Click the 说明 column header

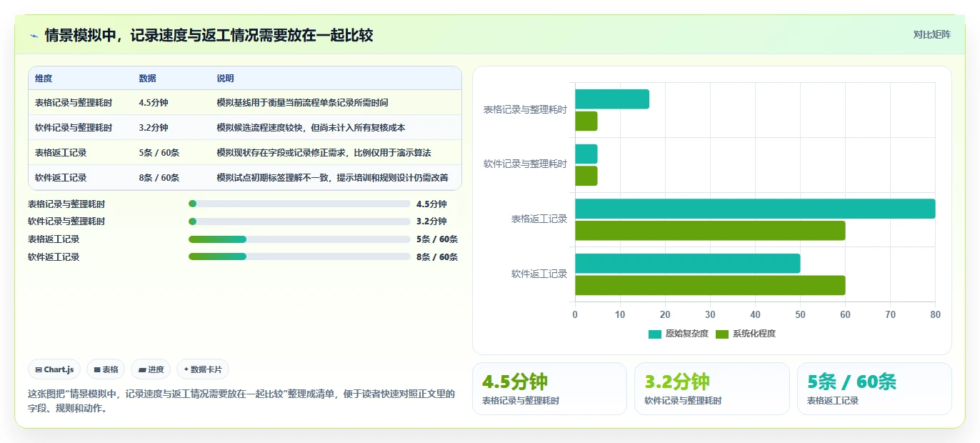coord(226,79)
